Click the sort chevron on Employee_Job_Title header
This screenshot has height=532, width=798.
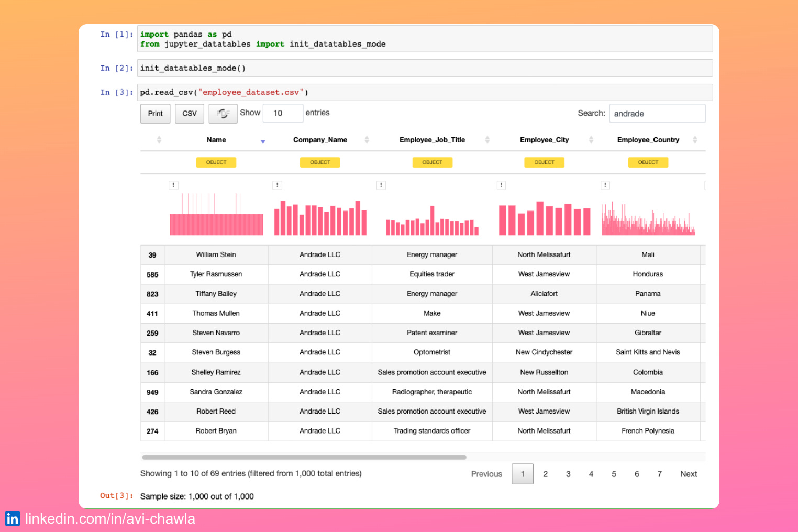[x=487, y=139]
